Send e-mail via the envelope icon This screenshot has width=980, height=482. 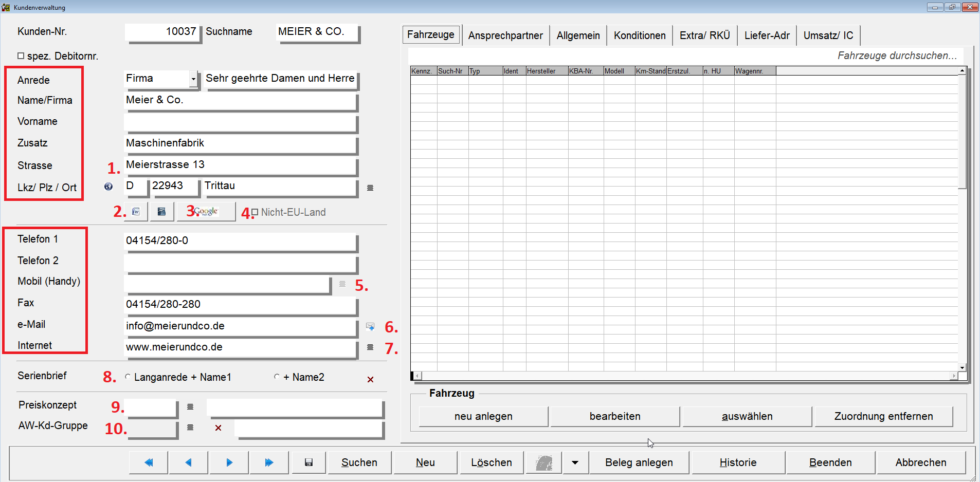[x=370, y=326]
